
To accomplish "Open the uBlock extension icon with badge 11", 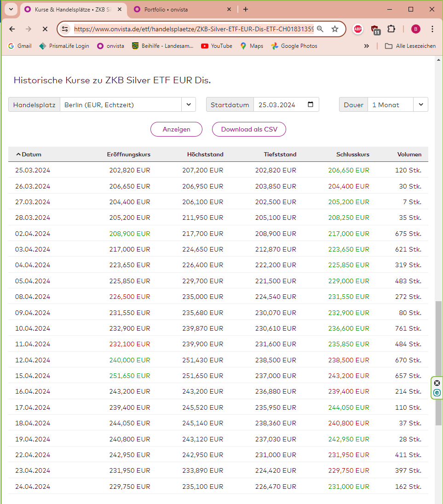I will click(375, 29).
